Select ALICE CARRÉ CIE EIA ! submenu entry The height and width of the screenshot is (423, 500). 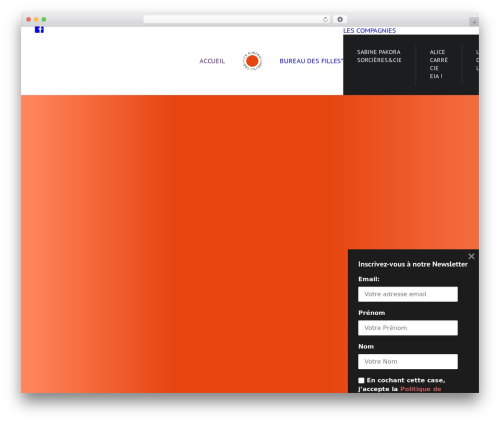(x=438, y=64)
